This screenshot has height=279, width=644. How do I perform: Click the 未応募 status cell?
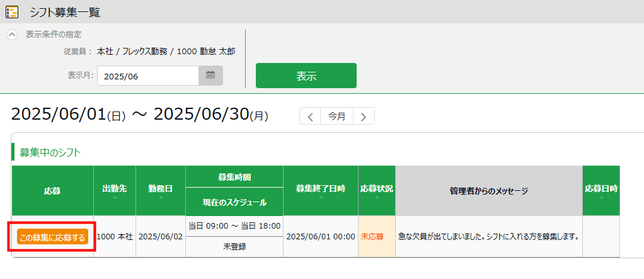[377, 237]
